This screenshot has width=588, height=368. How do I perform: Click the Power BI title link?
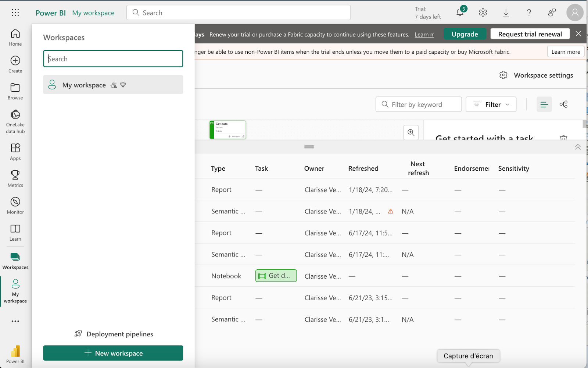tap(51, 13)
